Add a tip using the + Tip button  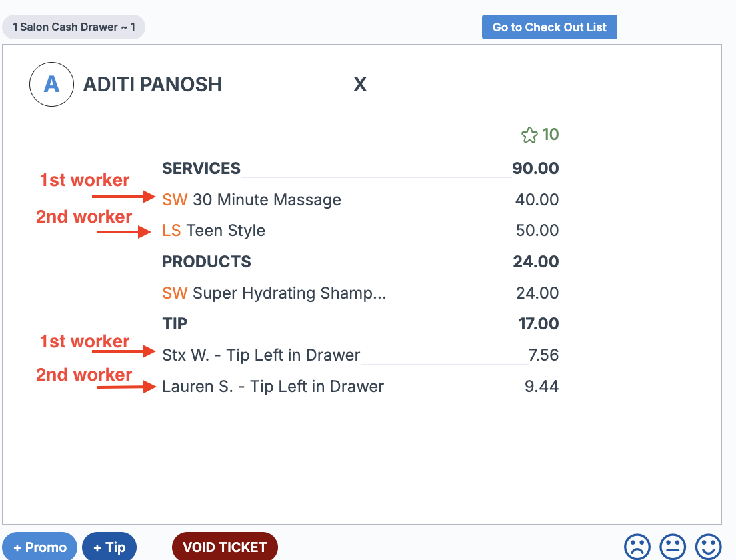pos(109,547)
